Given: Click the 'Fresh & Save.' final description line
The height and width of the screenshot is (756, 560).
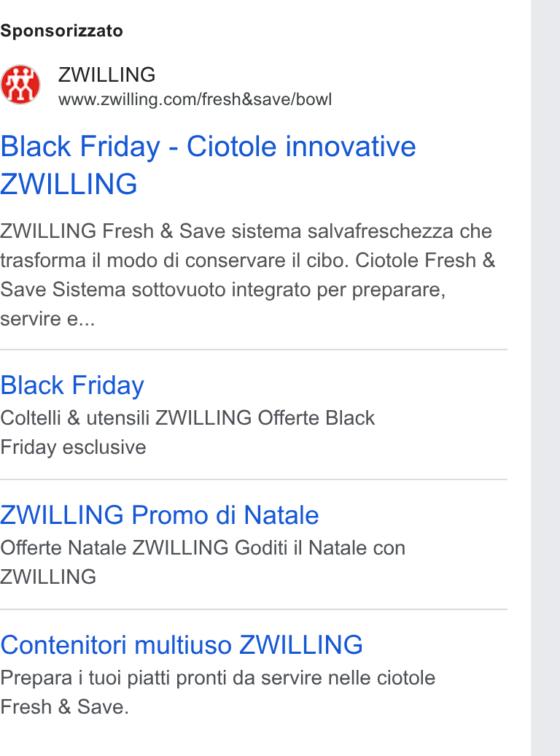Looking at the screenshot, I should point(65,707).
